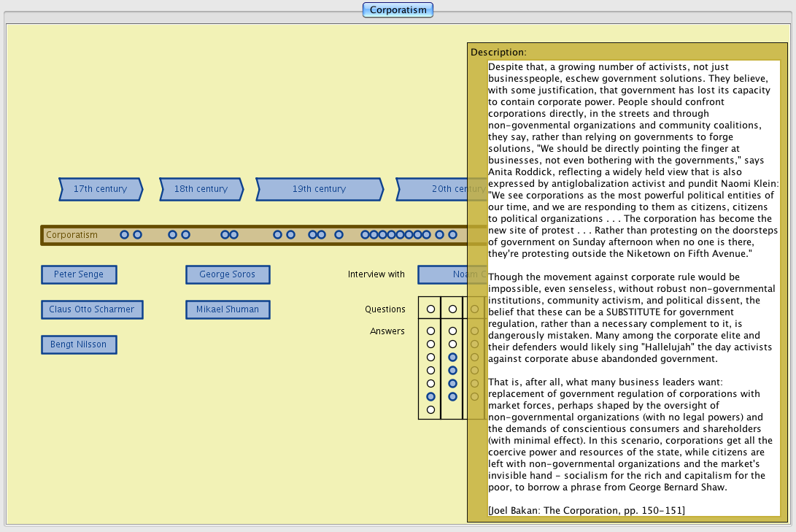Open the Noam interview button
The image size is (796, 532).
442,274
